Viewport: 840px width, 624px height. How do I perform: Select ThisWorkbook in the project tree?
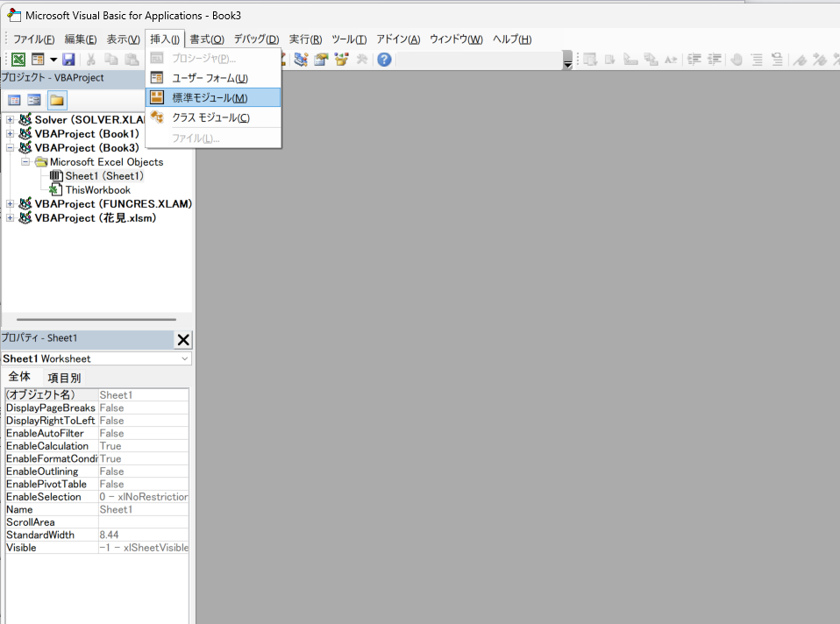[97, 190]
